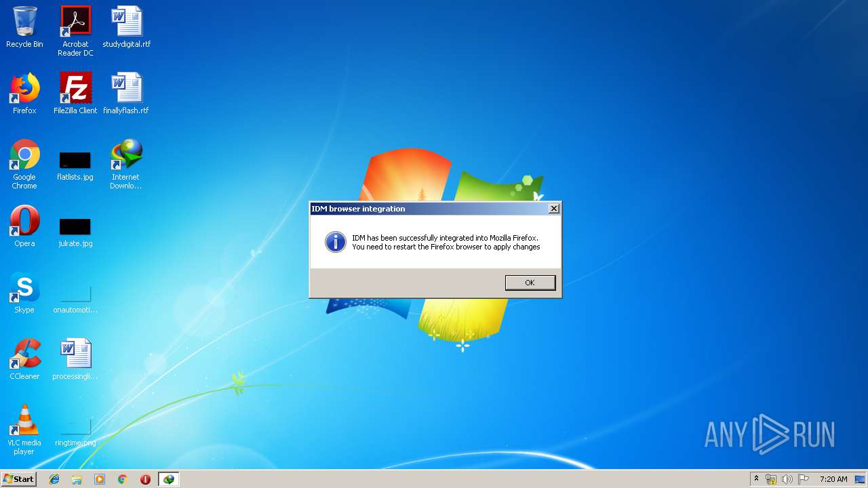Select the FileZilla Client shortcut
This screenshot has width=868, height=488.
(75, 94)
